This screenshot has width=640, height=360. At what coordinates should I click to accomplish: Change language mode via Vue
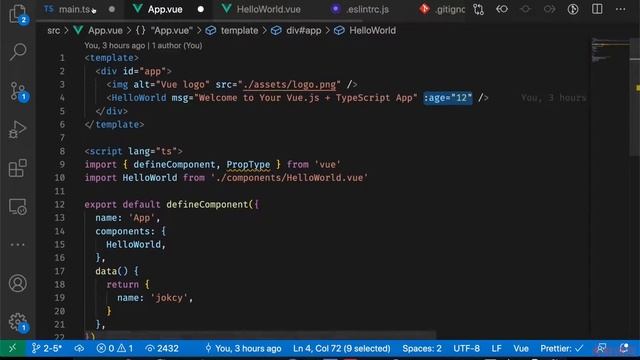coord(521,348)
